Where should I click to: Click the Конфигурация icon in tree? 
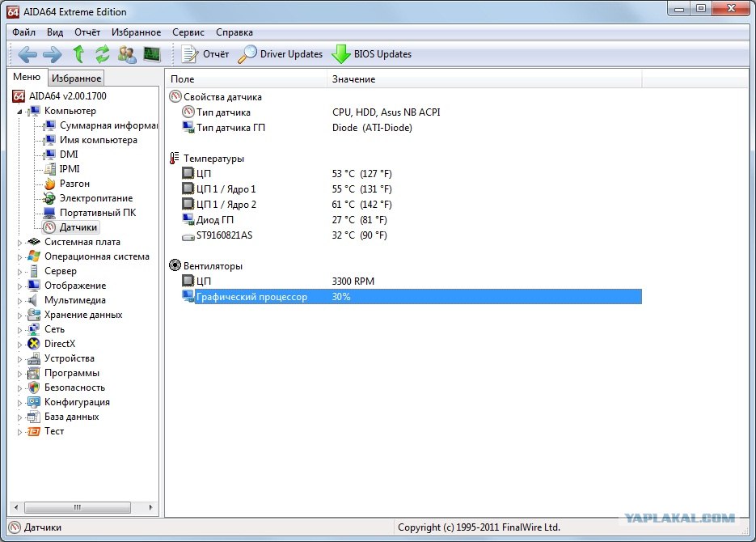click(34, 402)
